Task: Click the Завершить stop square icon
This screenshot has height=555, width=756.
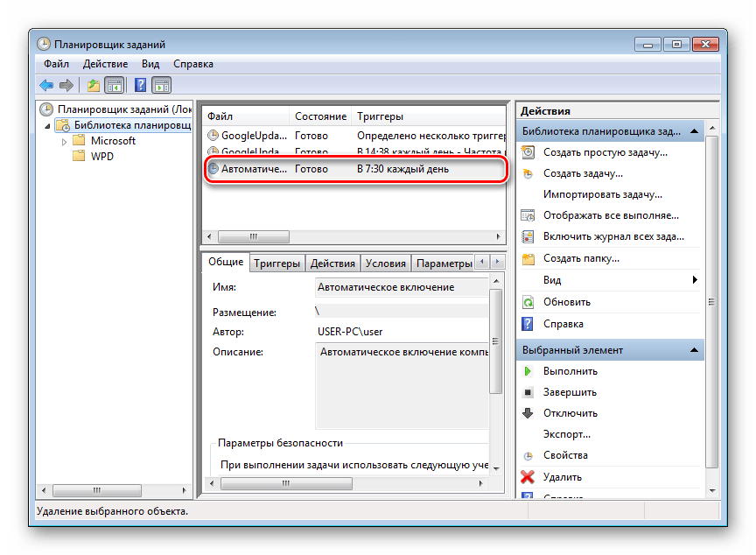Action: (x=528, y=392)
